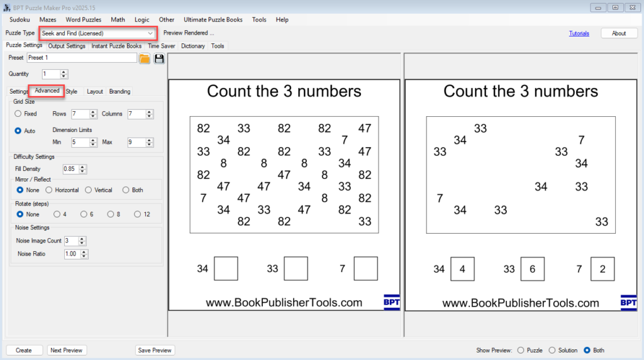Select the Fixed grid size option

click(x=18, y=114)
